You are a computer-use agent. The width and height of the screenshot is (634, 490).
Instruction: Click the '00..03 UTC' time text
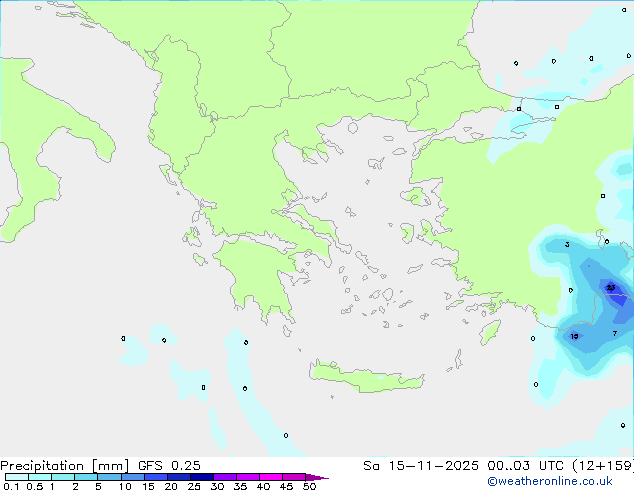coord(525,466)
